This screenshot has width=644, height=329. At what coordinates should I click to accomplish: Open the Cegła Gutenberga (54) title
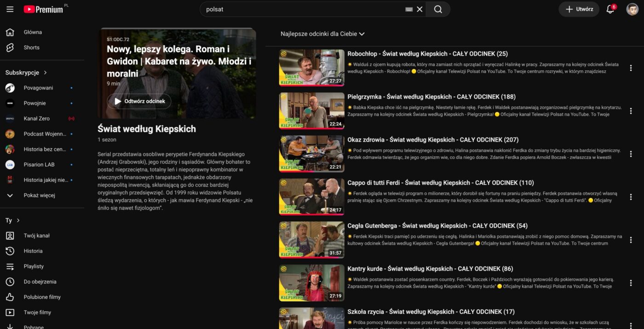click(x=437, y=226)
